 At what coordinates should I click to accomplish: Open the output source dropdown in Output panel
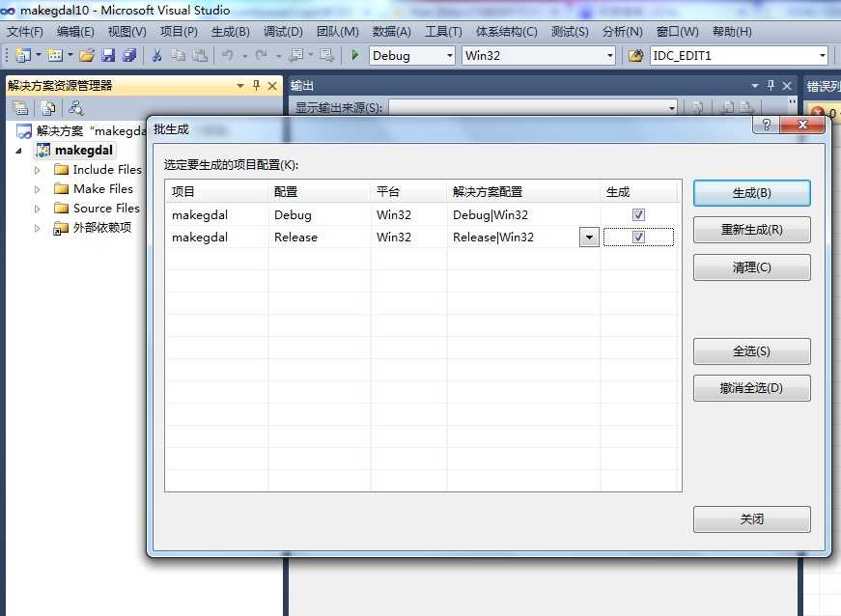[x=671, y=108]
